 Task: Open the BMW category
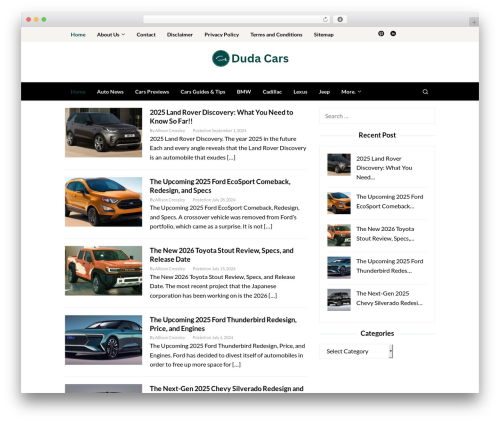[x=244, y=92]
